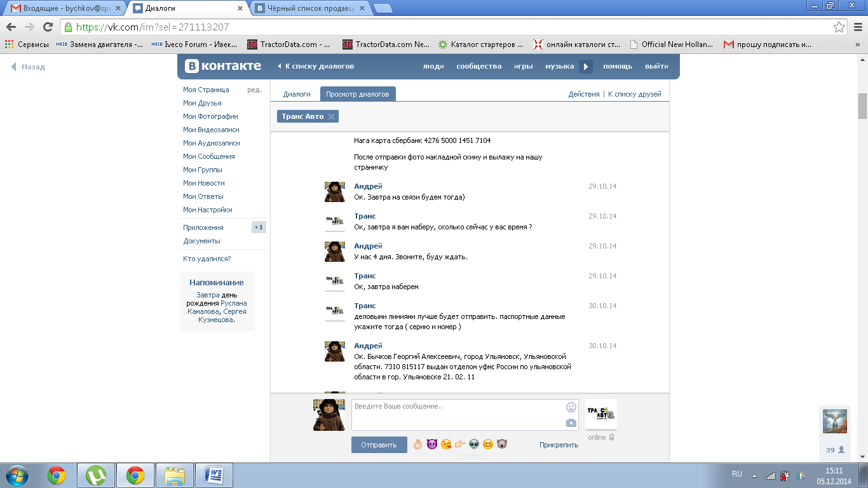This screenshot has height=488, width=868.
Task: Open Мои Аудиозаписи in the sidebar
Action: 212,143
